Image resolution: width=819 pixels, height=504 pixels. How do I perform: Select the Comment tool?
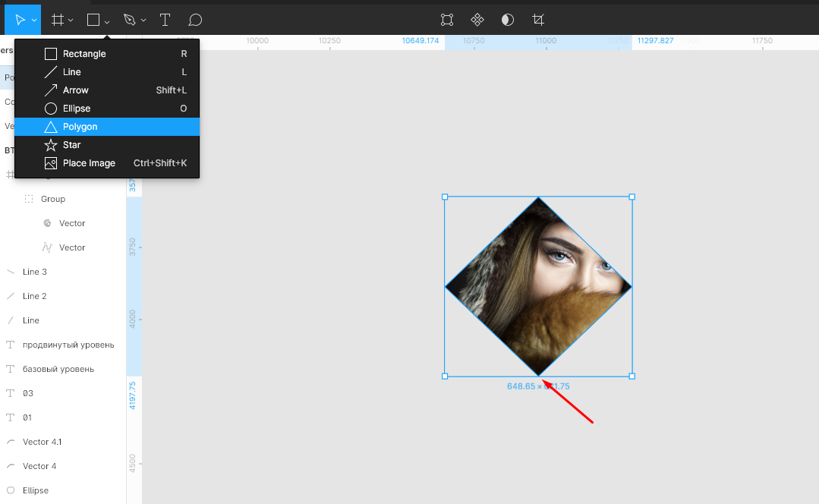(195, 20)
